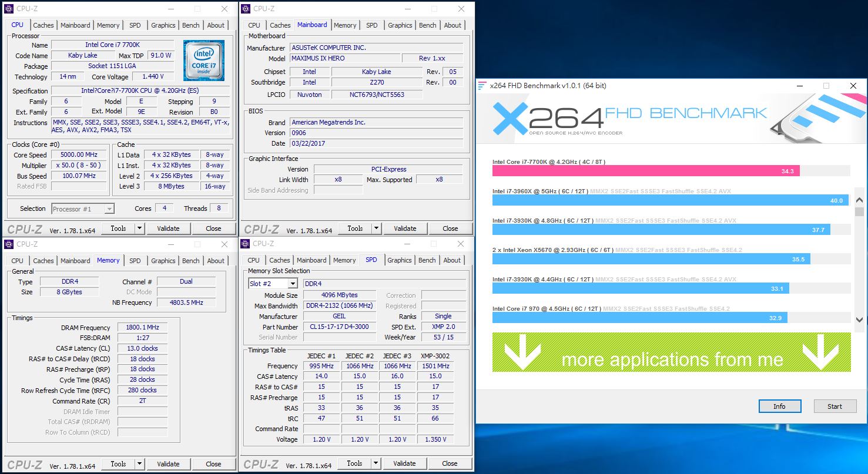
Task: Click the CPU-Z title icon above the Motherboard group
Action: pos(247,9)
